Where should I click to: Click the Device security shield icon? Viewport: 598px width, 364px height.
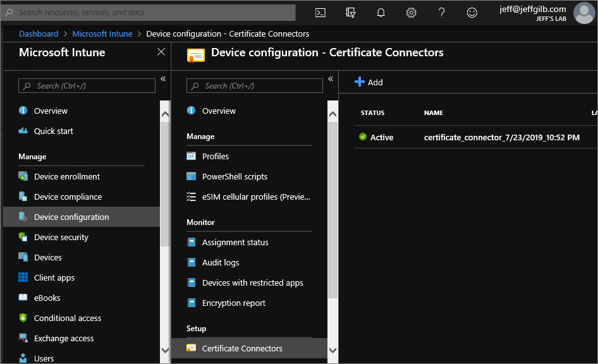click(23, 237)
